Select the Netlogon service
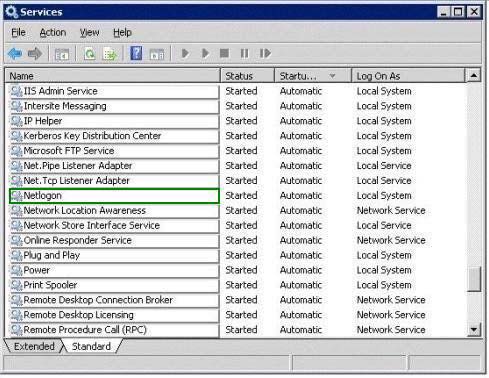Viewport: 489px width, 378px height. click(x=114, y=196)
